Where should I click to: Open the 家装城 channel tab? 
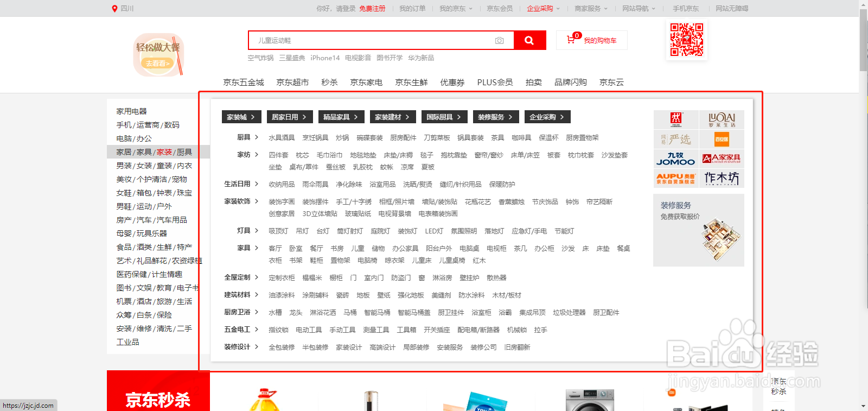coord(241,117)
